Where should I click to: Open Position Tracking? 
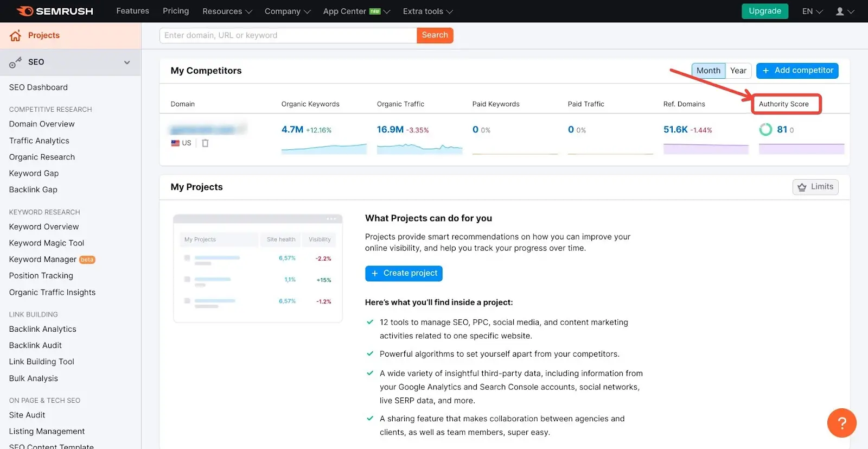pos(41,276)
